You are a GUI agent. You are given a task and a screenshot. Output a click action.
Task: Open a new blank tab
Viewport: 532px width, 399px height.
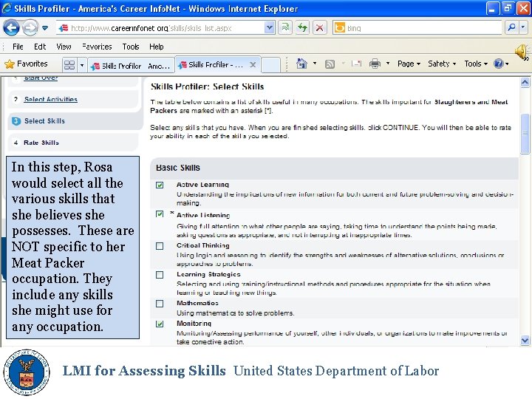click(x=270, y=65)
